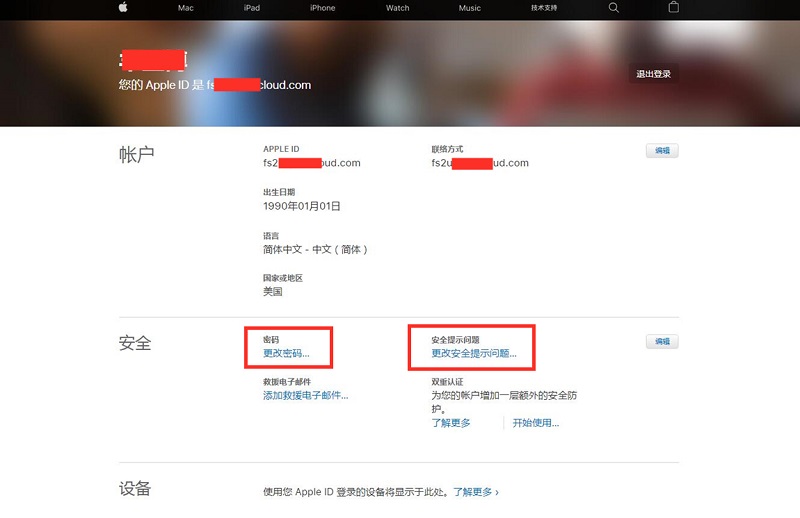This screenshot has height=518, width=800.
Task: Click 编辑 button in 帐户 section
Action: (662, 151)
